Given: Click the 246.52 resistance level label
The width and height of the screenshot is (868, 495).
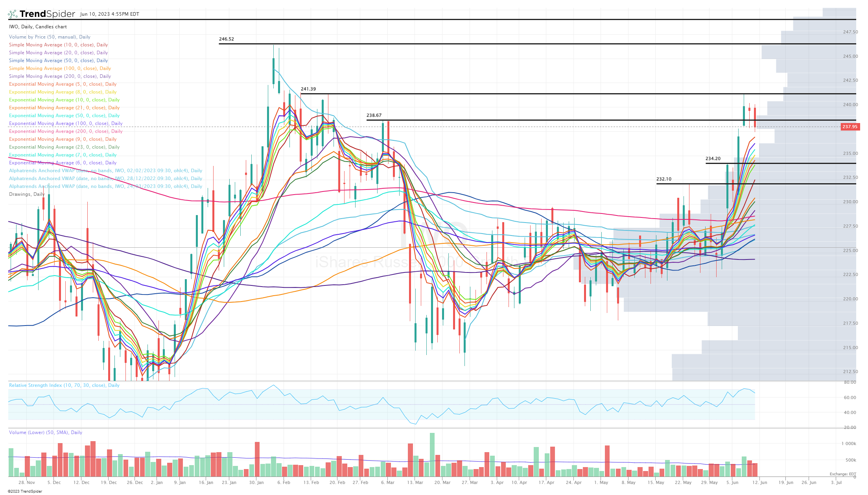Looking at the screenshot, I should tap(227, 39).
